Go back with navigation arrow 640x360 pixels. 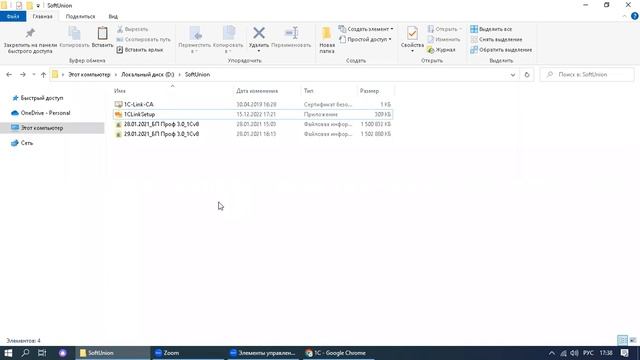[9, 75]
